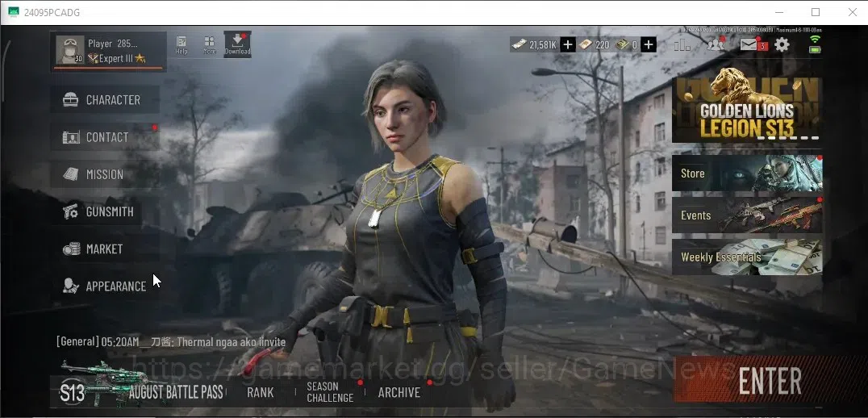This screenshot has height=418, width=868.
Task: Open the Weekly Essentials banner
Action: (747, 257)
